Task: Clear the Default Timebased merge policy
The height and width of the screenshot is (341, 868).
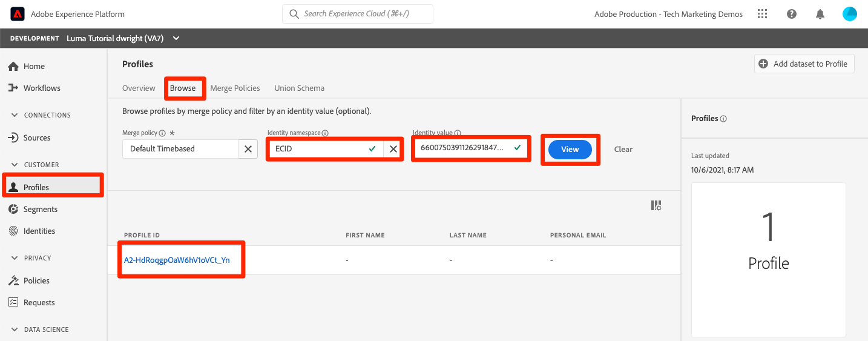Action: coord(248,149)
